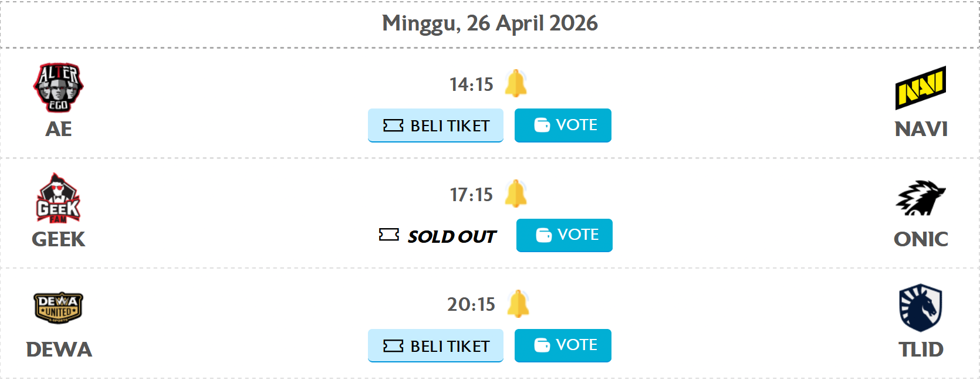This screenshot has width=980, height=380.
Task: Vote on the AE versus NAVI match
Action: (x=563, y=125)
